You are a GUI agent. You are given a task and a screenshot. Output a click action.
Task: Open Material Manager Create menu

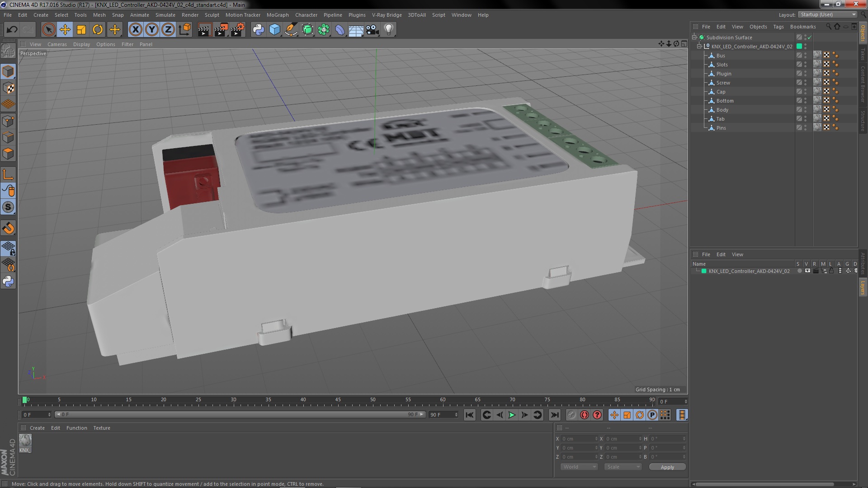(x=37, y=428)
